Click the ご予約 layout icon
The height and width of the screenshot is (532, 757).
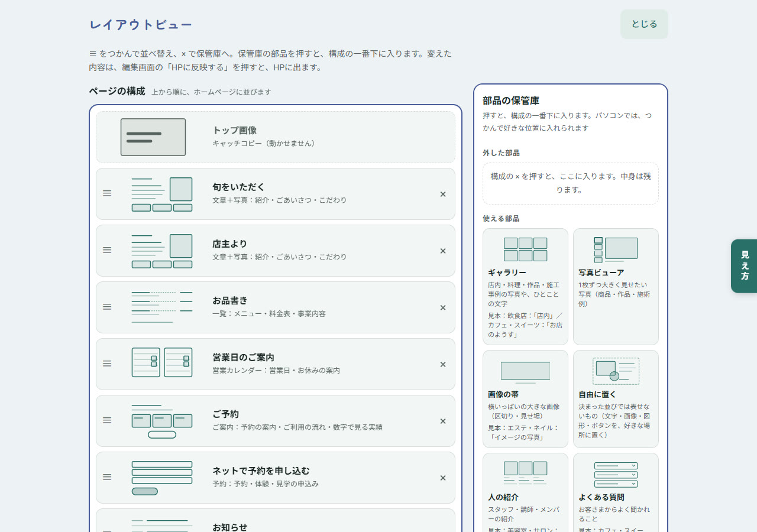(x=162, y=421)
